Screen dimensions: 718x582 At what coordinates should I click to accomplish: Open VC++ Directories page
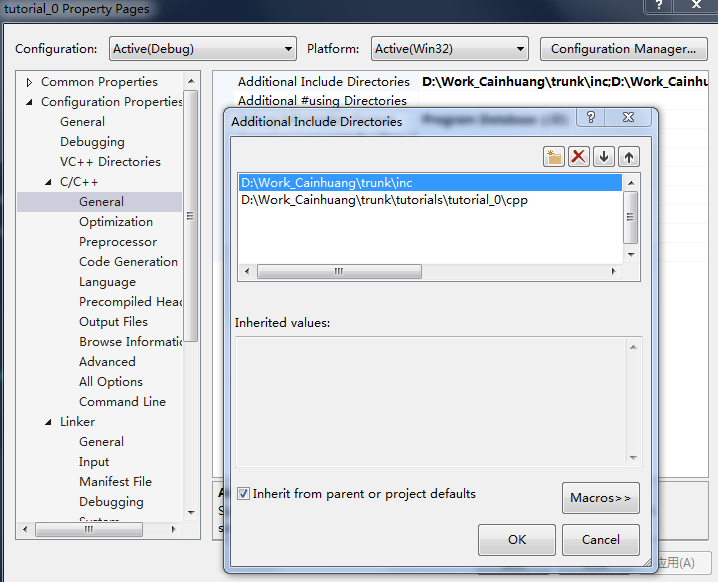tap(110, 162)
